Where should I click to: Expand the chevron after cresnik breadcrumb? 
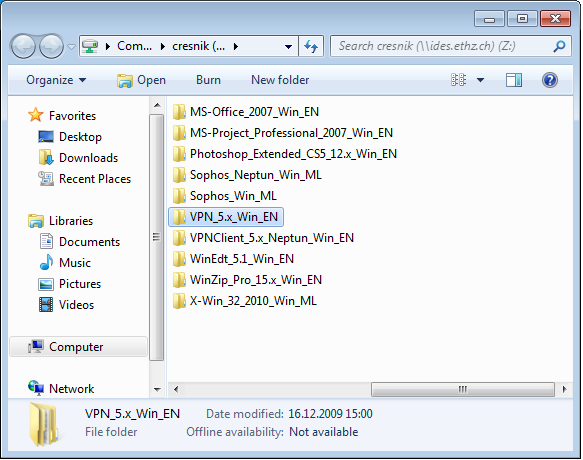tap(235, 46)
